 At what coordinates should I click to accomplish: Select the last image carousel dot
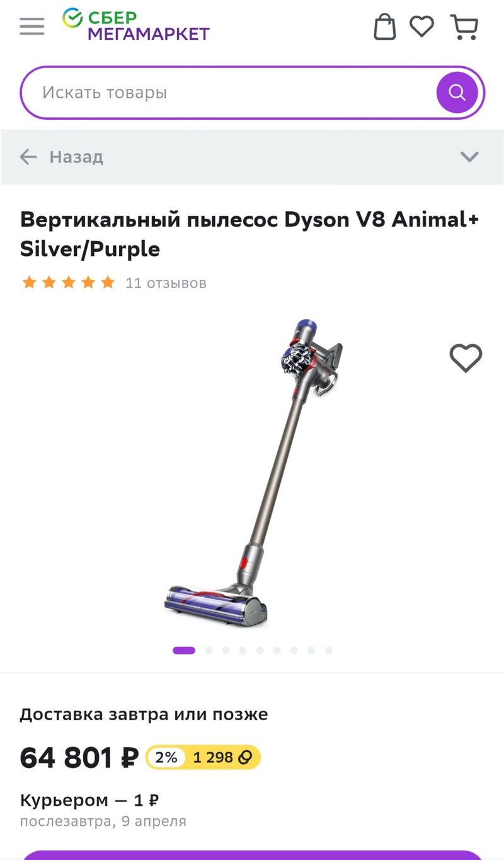pyautogui.click(x=328, y=651)
